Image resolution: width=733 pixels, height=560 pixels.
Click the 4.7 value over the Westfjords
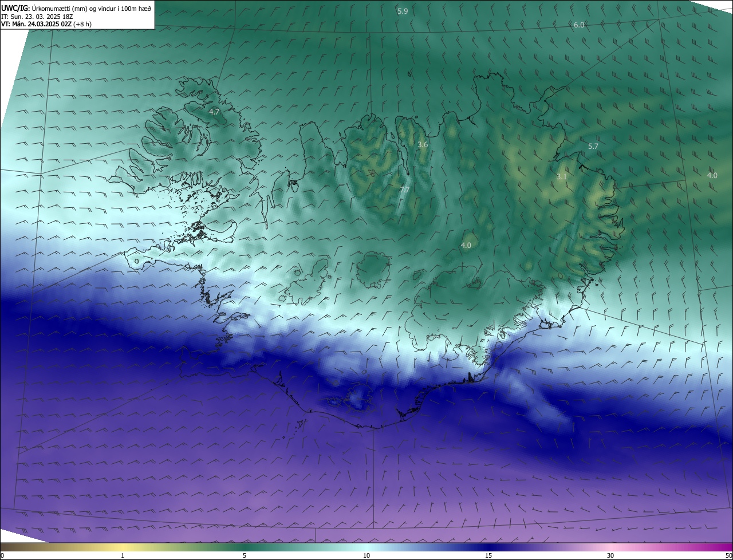pyautogui.click(x=214, y=112)
